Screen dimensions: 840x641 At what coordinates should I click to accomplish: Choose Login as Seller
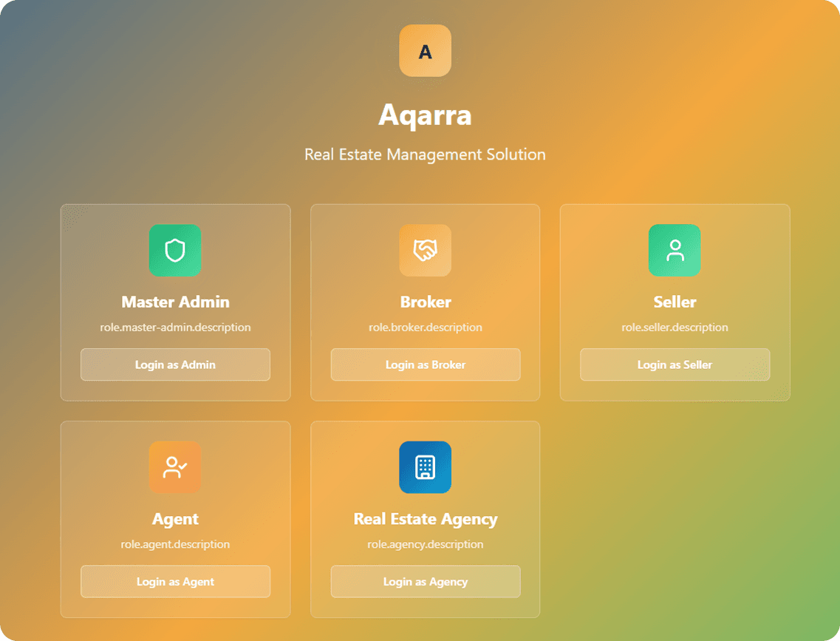pyautogui.click(x=675, y=364)
